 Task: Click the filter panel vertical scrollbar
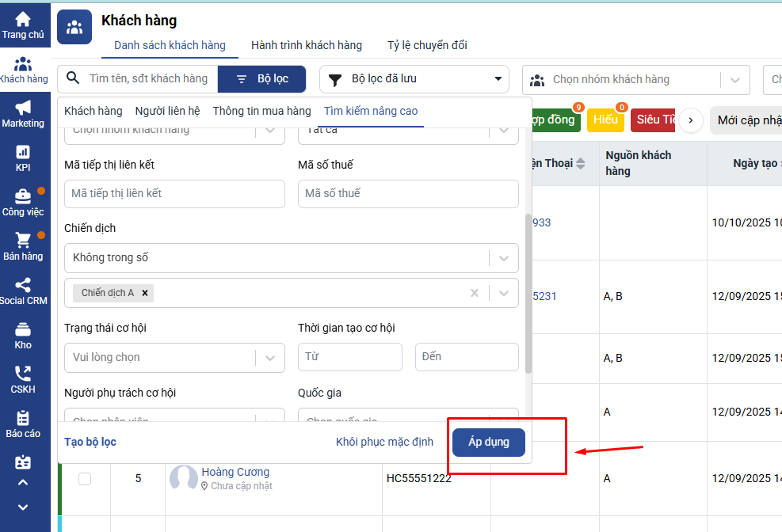click(528, 293)
